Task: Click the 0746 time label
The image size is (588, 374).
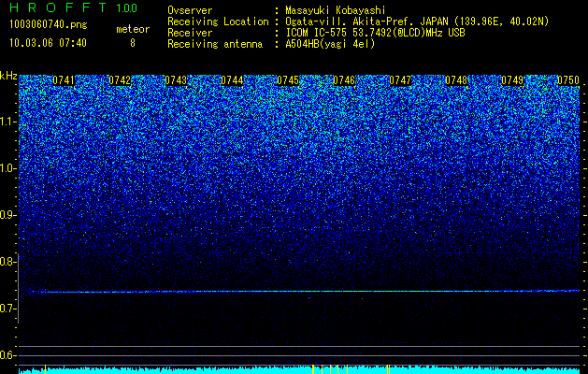Action: [344, 80]
